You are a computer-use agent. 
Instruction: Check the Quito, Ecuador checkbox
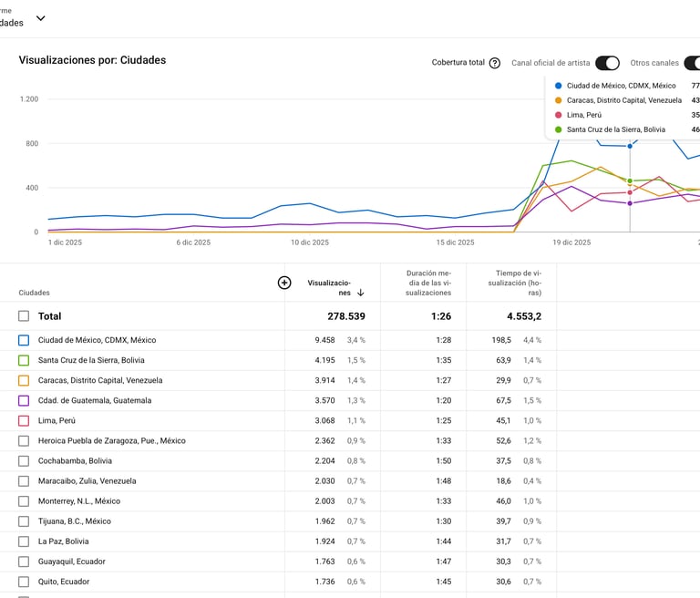pos(24,582)
